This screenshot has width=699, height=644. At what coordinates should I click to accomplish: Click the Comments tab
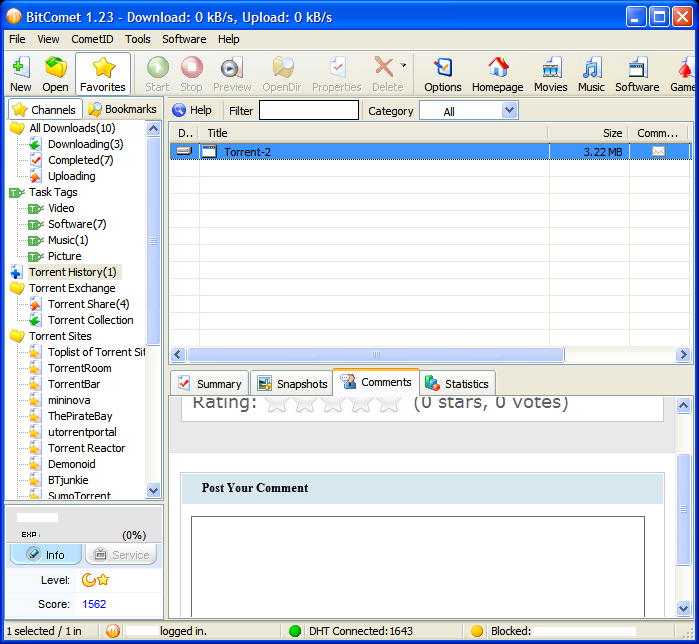point(376,382)
